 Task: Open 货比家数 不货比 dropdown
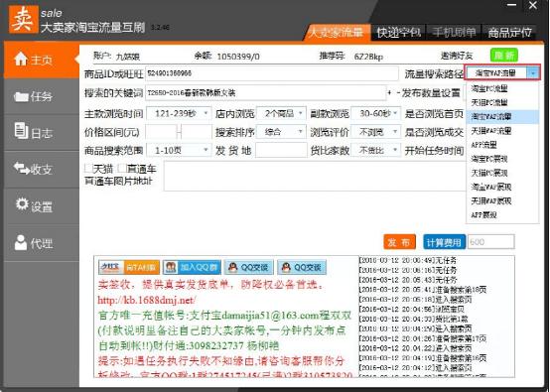(375, 150)
